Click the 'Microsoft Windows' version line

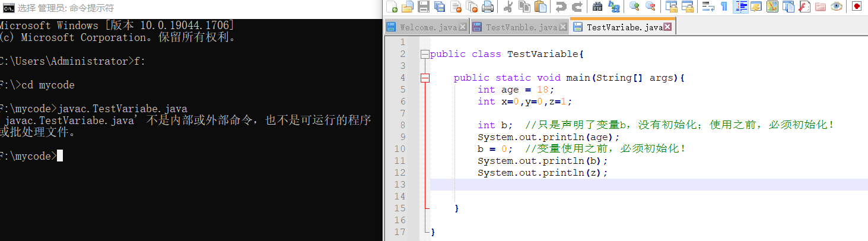click(117, 26)
